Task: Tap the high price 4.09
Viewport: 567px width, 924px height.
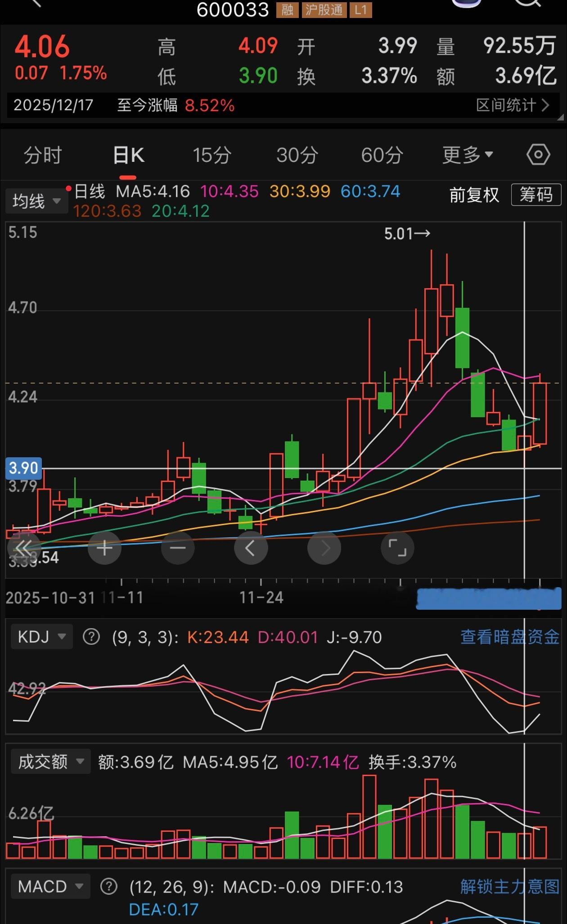Action: 258,46
